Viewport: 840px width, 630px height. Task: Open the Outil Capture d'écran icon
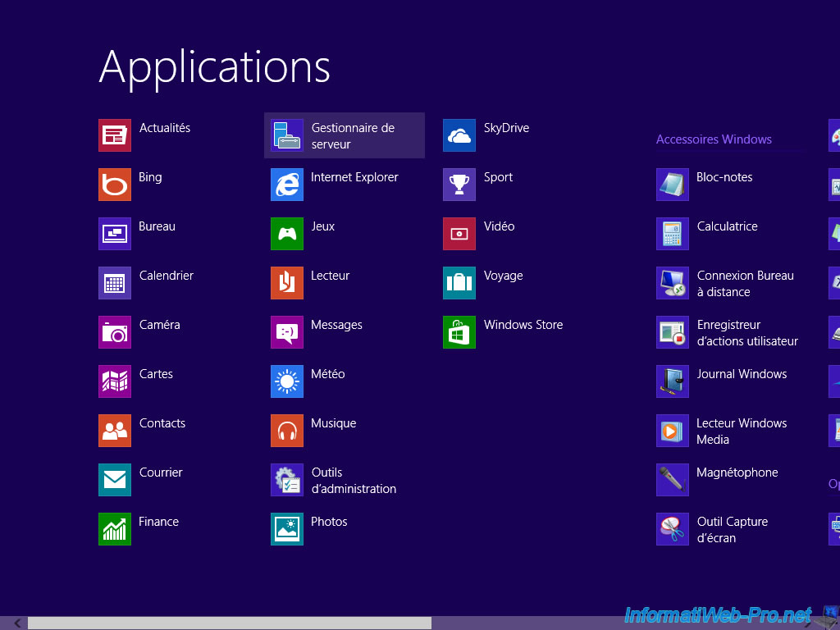click(673, 529)
